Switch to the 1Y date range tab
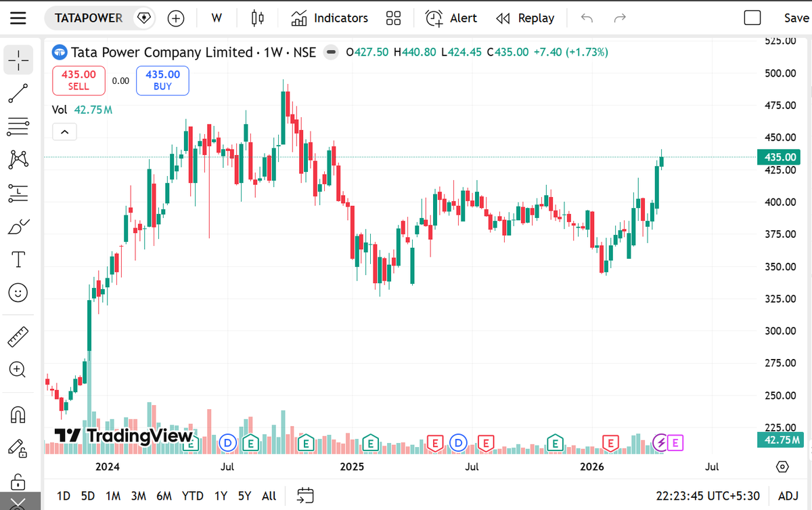812x510 pixels. pyautogui.click(x=221, y=496)
